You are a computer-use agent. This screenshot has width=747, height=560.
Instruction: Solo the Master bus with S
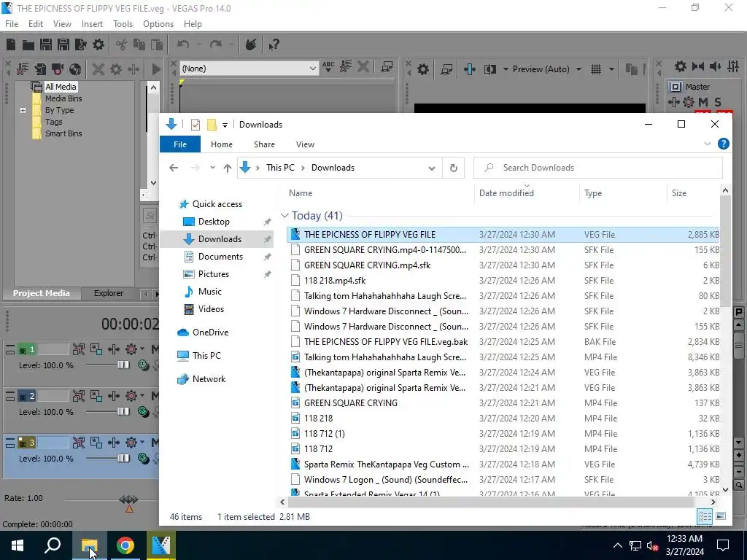718,102
